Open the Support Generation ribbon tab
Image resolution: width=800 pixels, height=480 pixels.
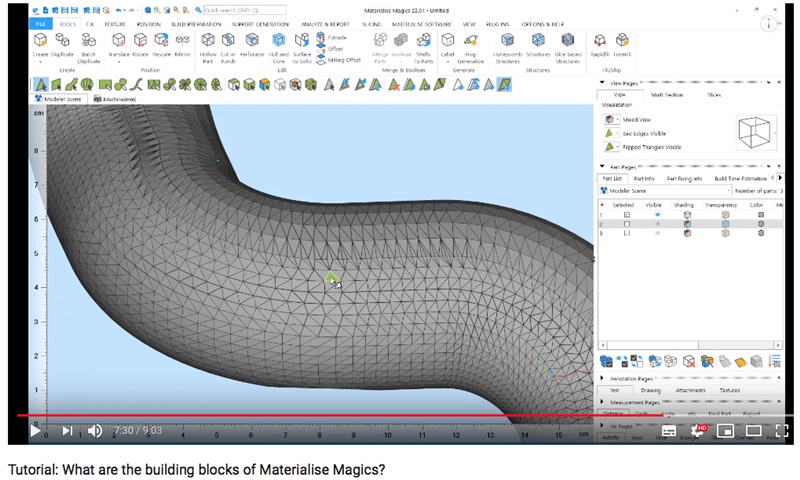coord(259,22)
